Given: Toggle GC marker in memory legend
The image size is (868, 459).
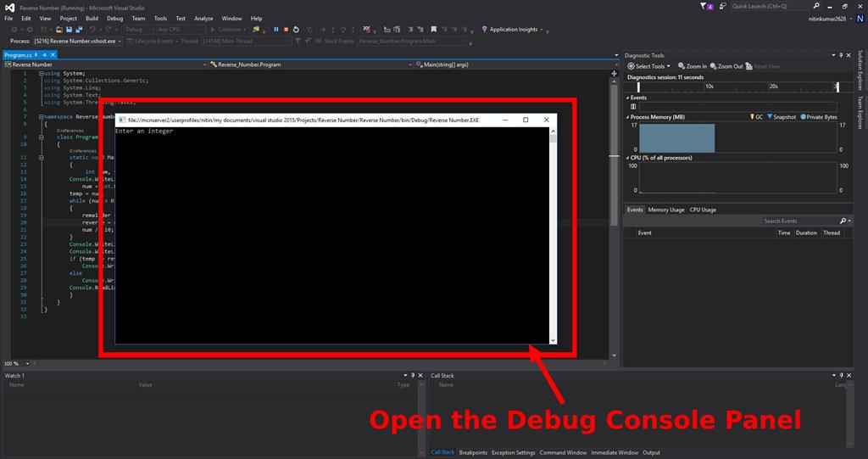Looking at the screenshot, I should [756, 117].
